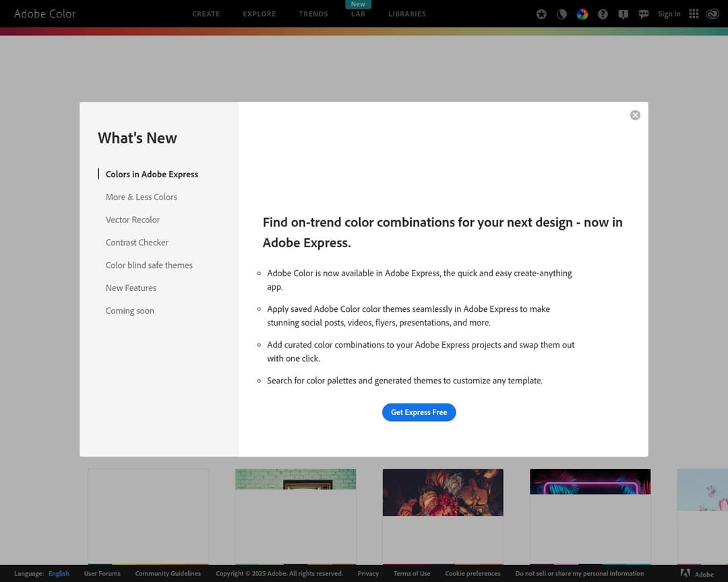Open the EXPLORE section
Image resolution: width=728 pixels, height=582 pixels.
point(259,13)
